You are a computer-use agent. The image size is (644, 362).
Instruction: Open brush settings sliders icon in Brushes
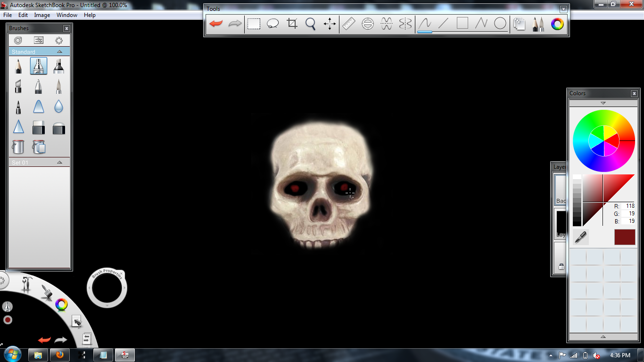tap(39, 41)
